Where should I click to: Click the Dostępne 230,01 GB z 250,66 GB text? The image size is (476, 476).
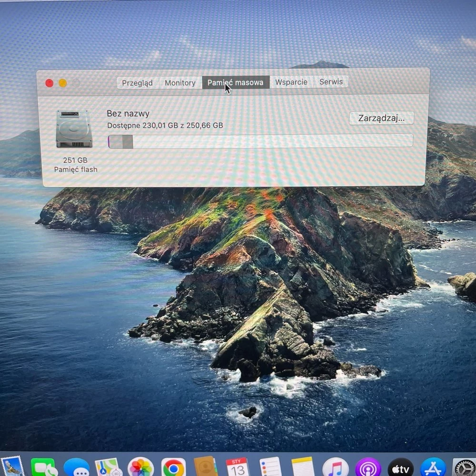165,125
